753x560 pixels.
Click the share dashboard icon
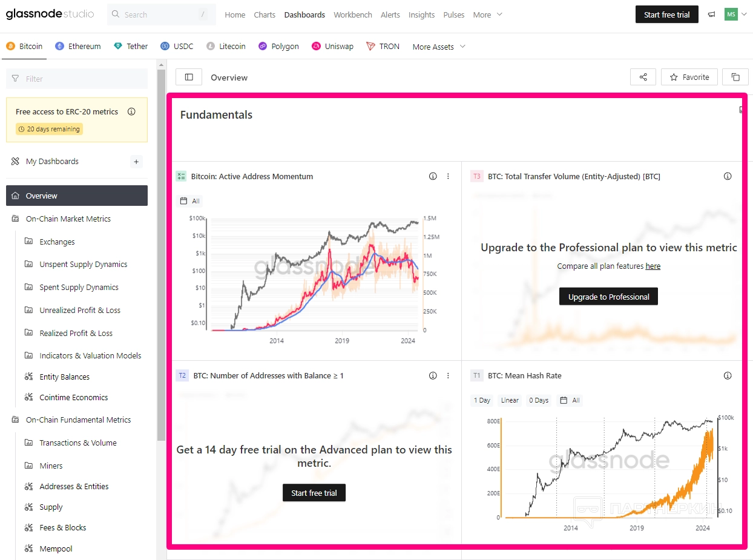(643, 77)
